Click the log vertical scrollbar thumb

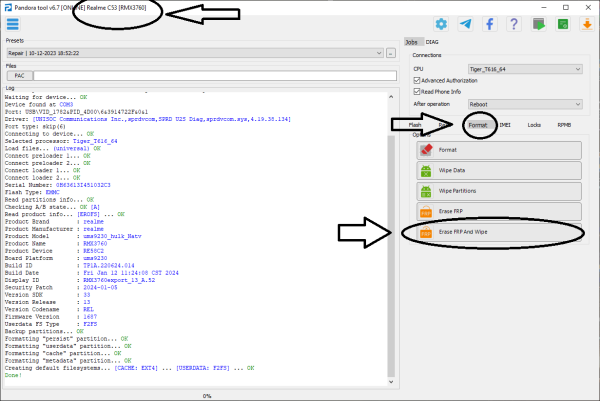click(391, 256)
